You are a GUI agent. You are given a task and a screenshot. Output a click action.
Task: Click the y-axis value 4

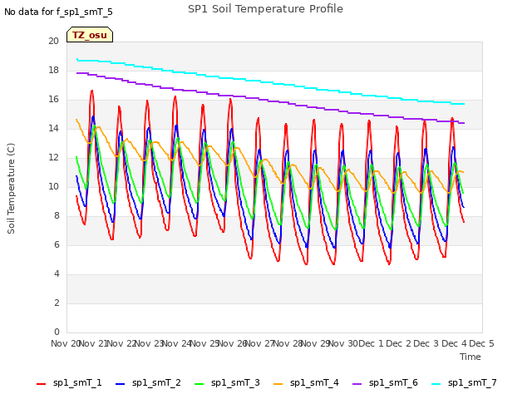point(57,273)
